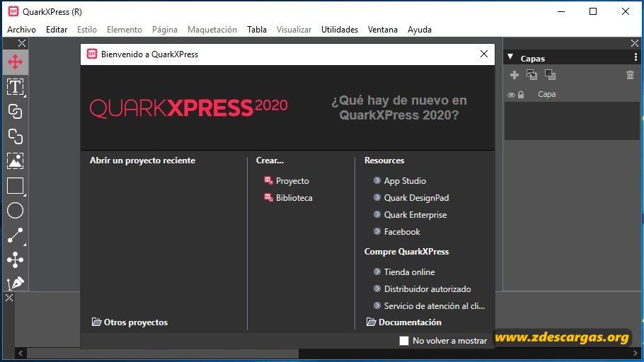The image size is (644, 362).
Task: Open the Tabla menu
Action: pos(257,30)
